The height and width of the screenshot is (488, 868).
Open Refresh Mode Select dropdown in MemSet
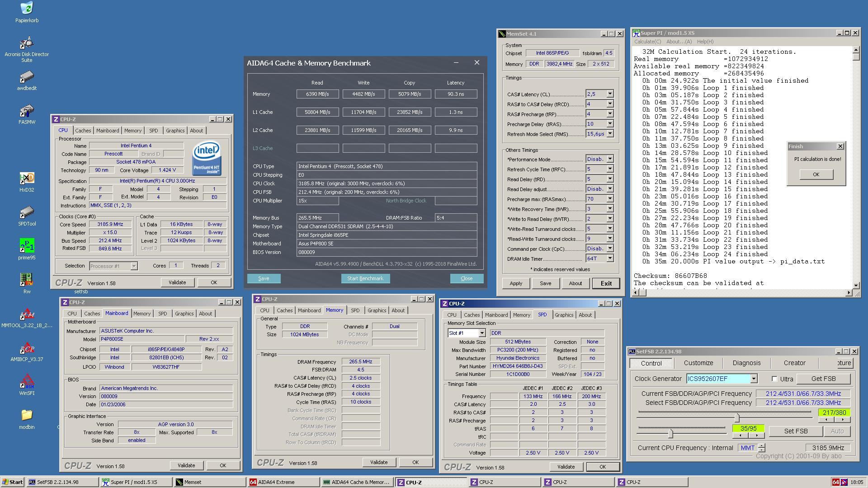[610, 134]
